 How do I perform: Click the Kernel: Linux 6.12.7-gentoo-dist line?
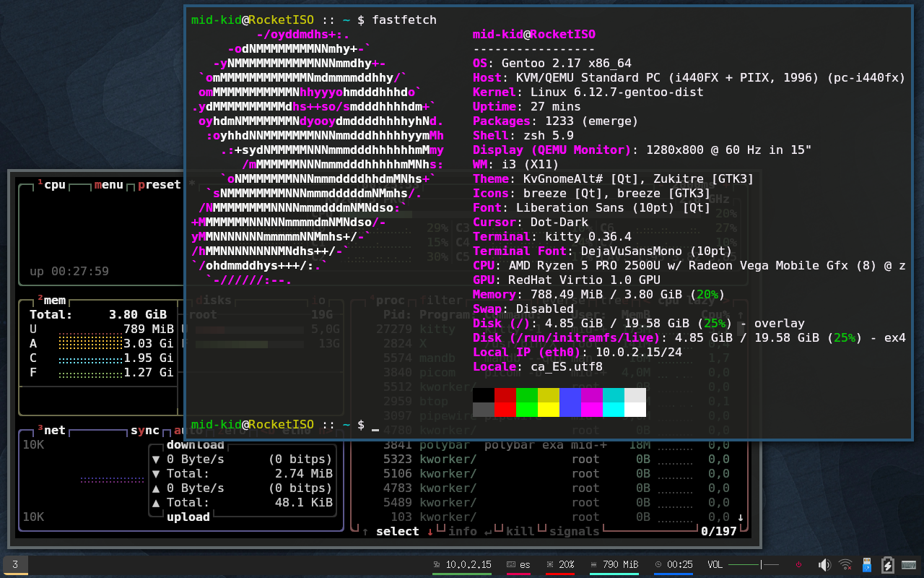(x=588, y=92)
